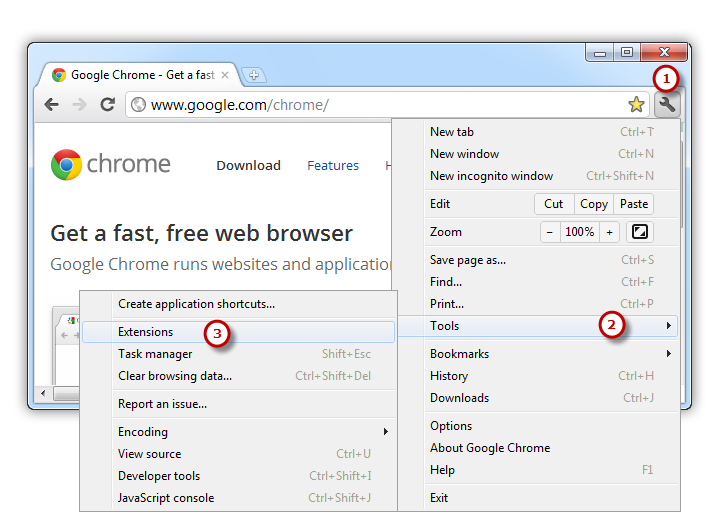This screenshot has height=523, width=720.
Task: Select the Google Chrome - Get a fast tab
Action: (x=140, y=75)
